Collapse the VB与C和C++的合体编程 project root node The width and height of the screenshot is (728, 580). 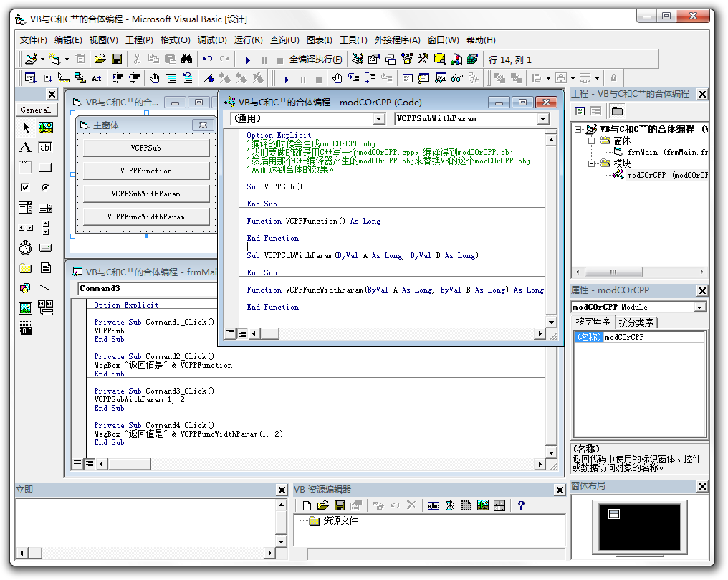pos(578,129)
